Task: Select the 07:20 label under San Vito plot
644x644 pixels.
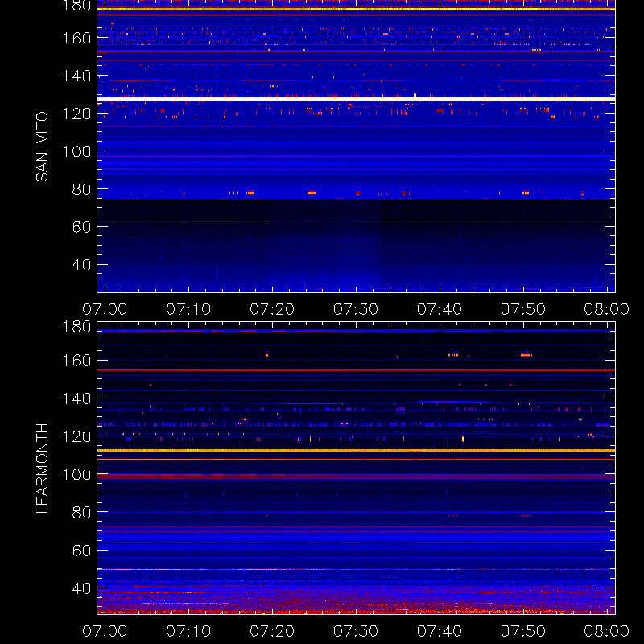Action: pos(272,309)
